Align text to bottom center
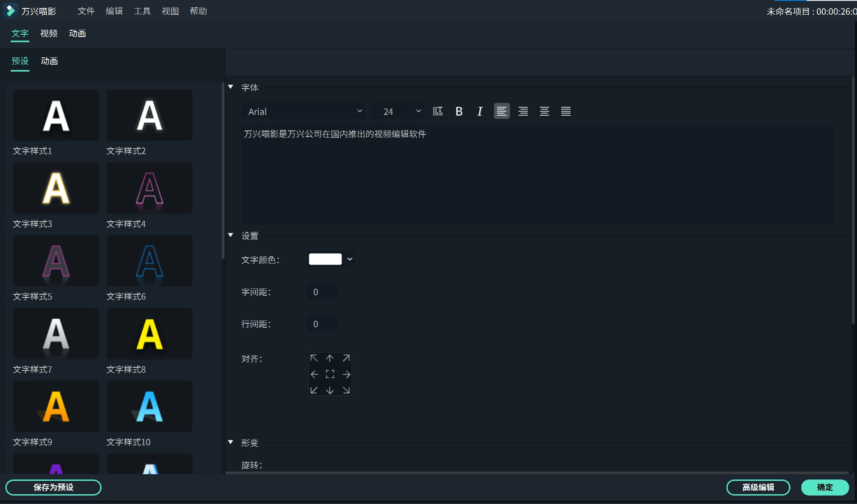 pyautogui.click(x=330, y=390)
